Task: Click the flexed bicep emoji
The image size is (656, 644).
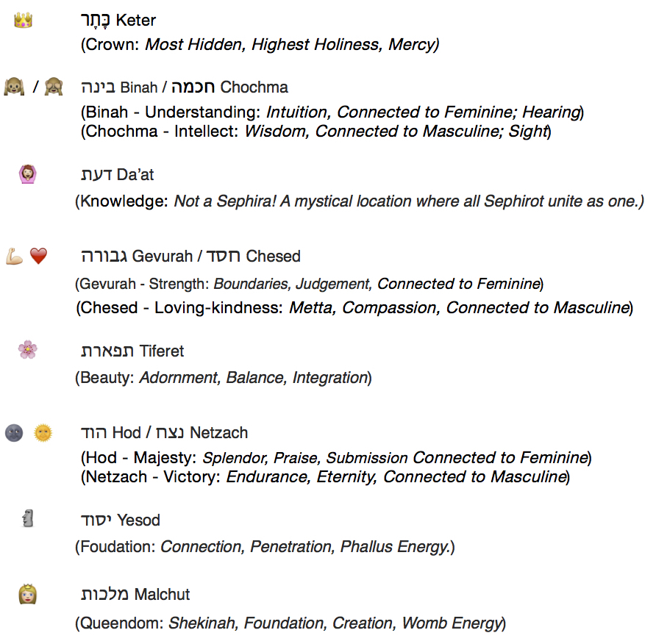Action: pyautogui.click(x=14, y=256)
